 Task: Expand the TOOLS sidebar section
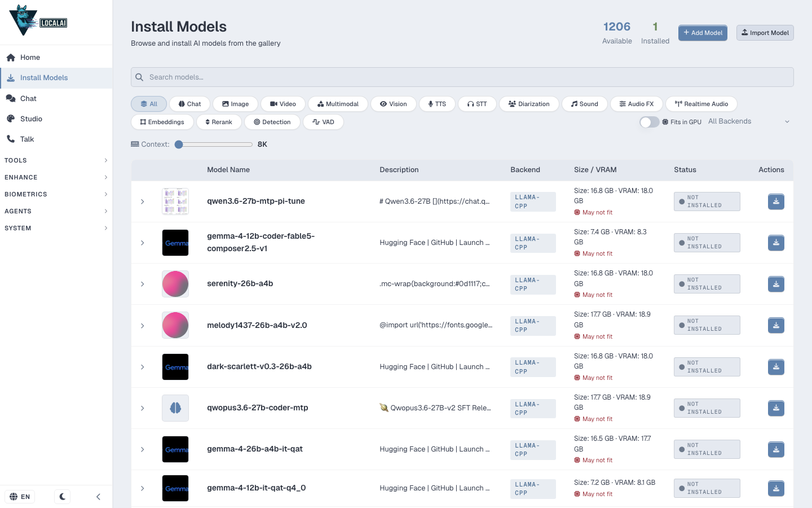point(56,160)
